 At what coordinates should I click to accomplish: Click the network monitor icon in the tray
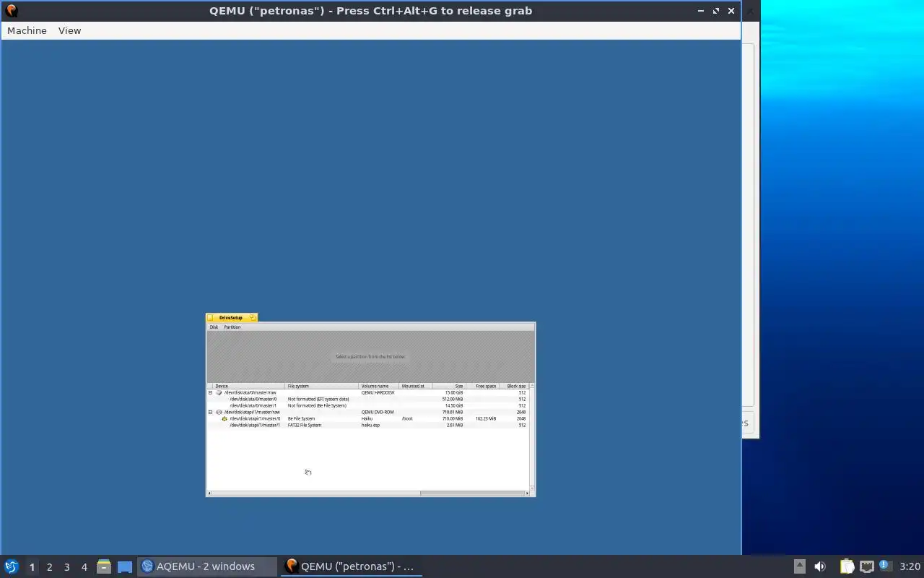[867, 566]
